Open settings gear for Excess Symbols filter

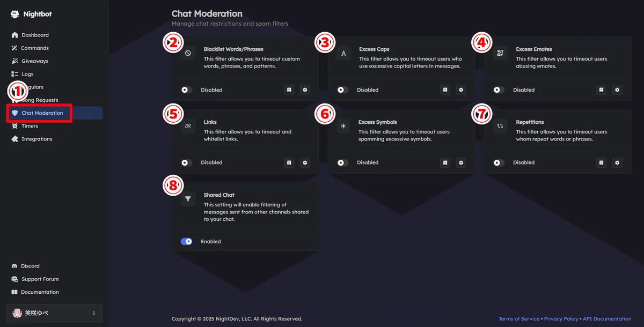461,162
